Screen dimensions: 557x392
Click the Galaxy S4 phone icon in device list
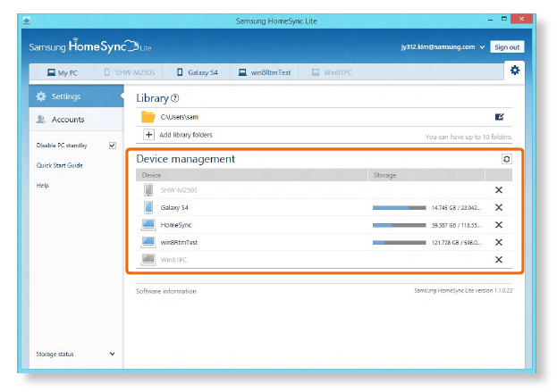[148, 207]
